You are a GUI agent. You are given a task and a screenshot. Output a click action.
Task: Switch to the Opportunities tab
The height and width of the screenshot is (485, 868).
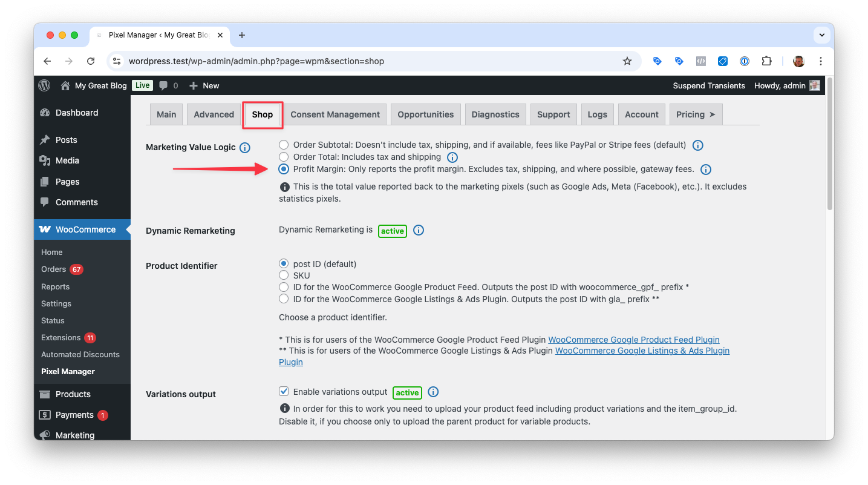tap(426, 114)
